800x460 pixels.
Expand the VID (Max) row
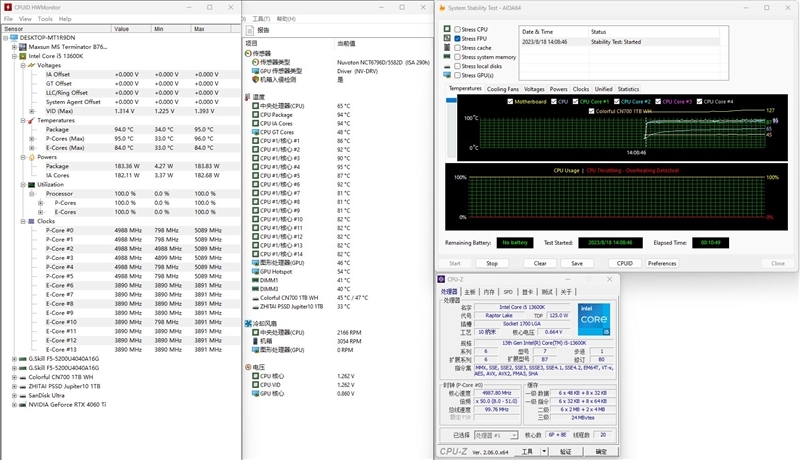click(32, 111)
